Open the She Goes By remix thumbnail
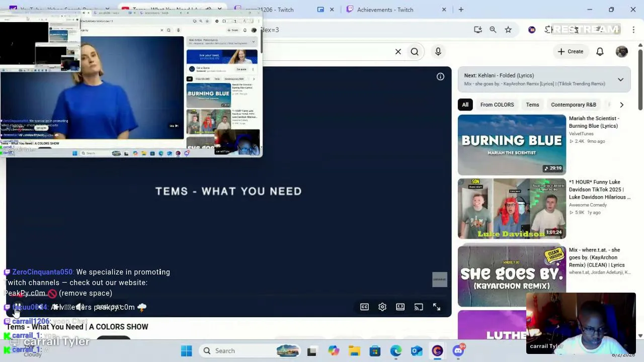This screenshot has height=362, width=644. 512,276
